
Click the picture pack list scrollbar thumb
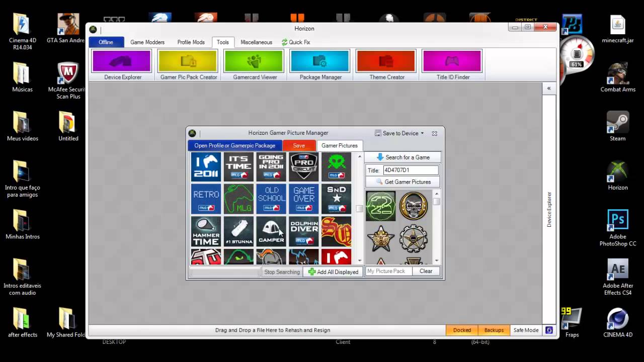pyautogui.click(x=437, y=202)
